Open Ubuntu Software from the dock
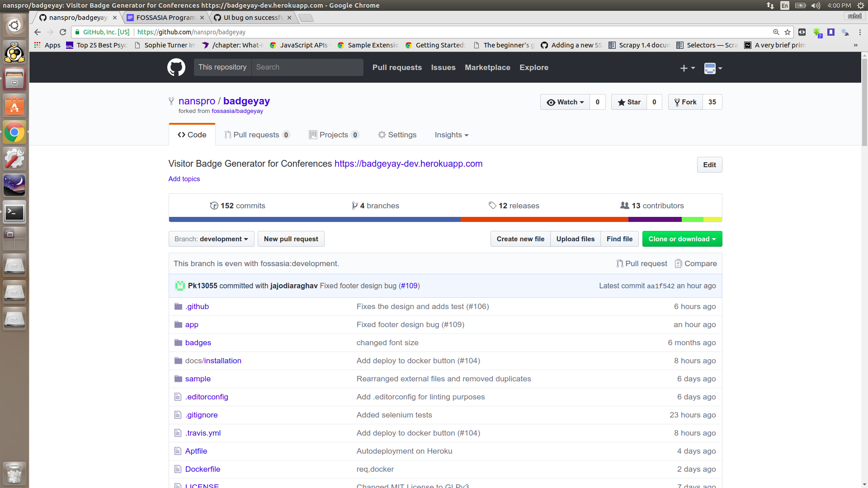Viewport: 868px width, 488px height. pyautogui.click(x=14, y=106)
